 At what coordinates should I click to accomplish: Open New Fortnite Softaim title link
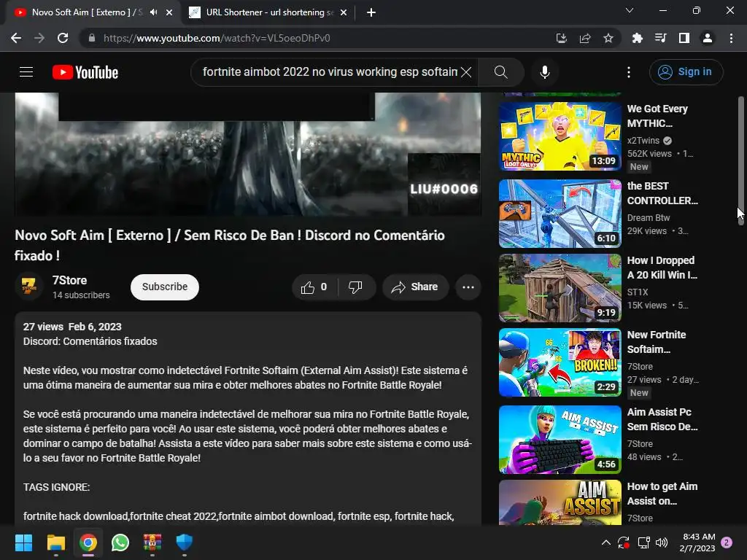[657, 342]
